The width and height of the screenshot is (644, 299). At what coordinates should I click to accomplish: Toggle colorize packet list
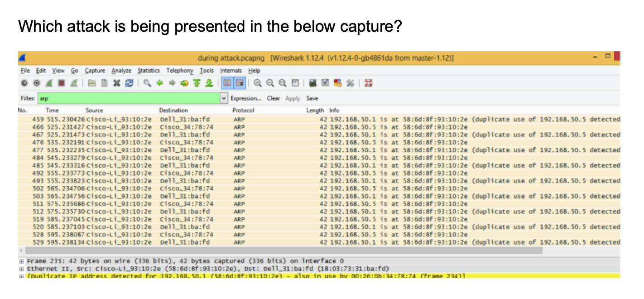(x=227, y=83)
